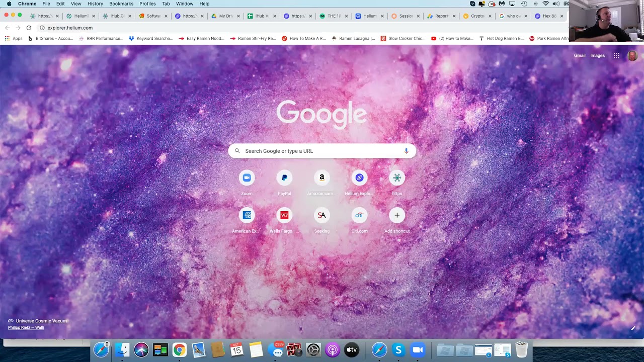This screenshot has height=362, width=644.
Task: Open the Google account profile picture
Action: (x=632, y=56)
